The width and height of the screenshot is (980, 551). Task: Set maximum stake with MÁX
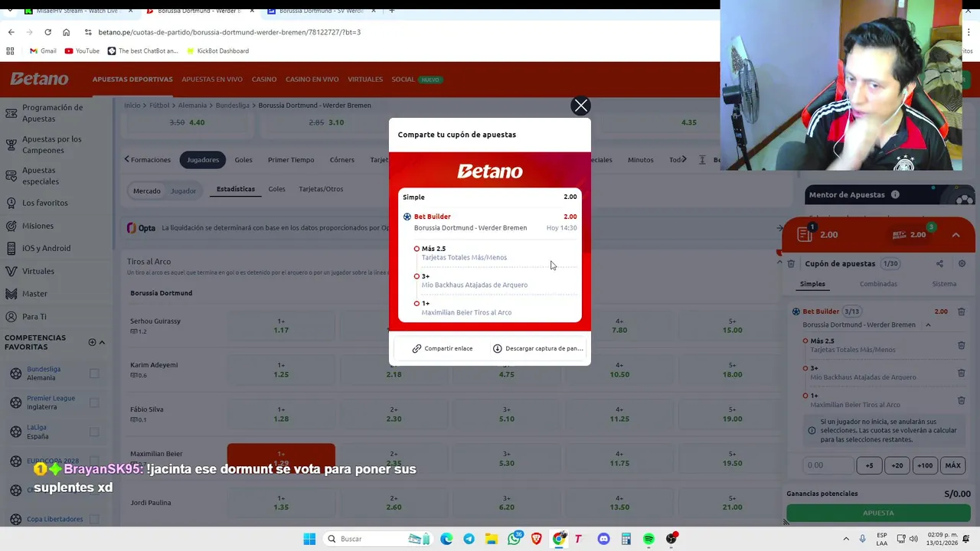coord(953,465)
